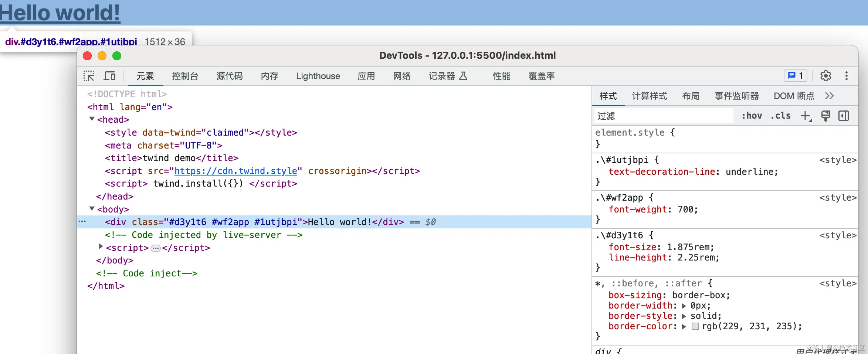Click the line-height 2.25rem value

pos(696,258)
